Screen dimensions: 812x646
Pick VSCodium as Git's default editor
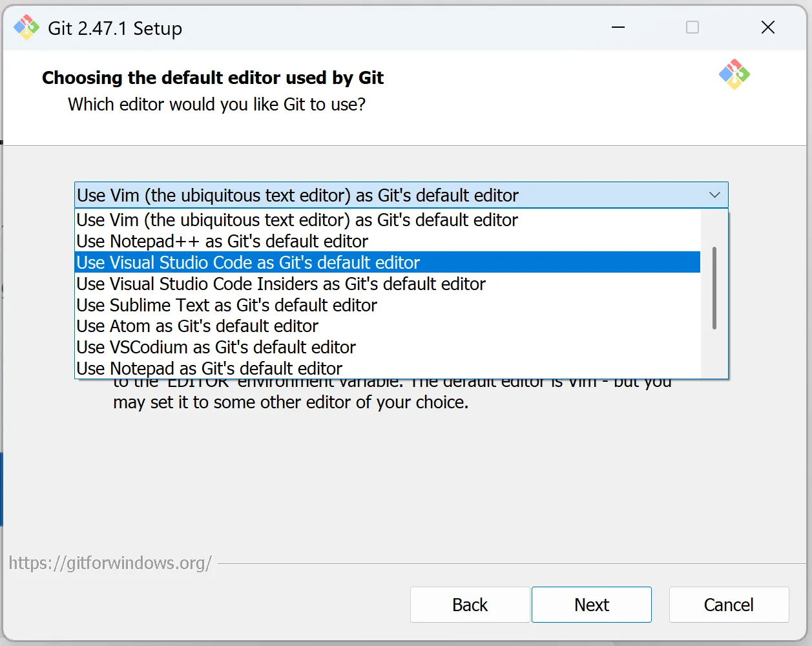[x=216, y=348]
